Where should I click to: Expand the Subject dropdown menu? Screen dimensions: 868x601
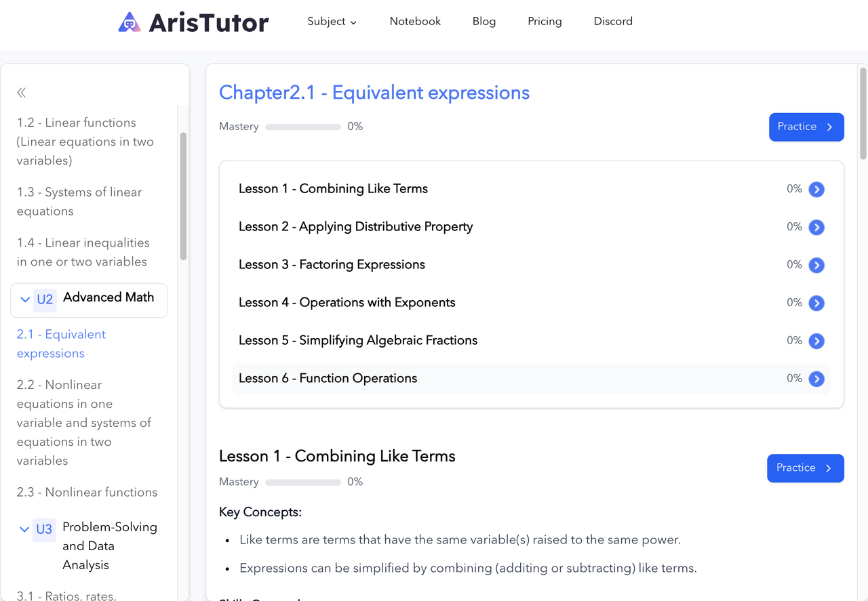[332, 22]
